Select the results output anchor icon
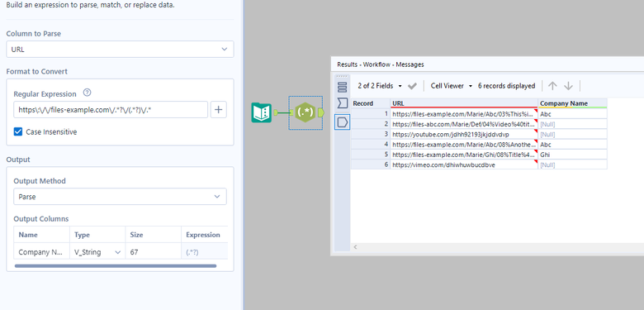 pos(342,122)
